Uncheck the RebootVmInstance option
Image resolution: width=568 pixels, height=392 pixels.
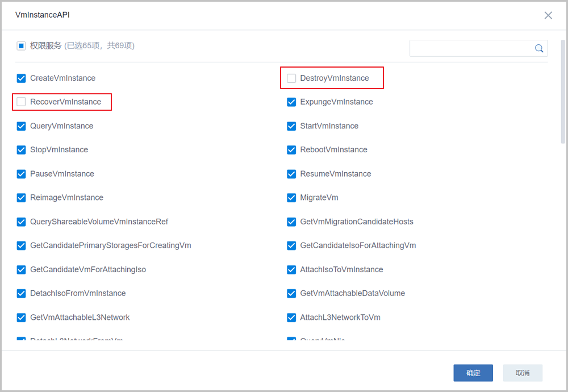pos(291,150)
